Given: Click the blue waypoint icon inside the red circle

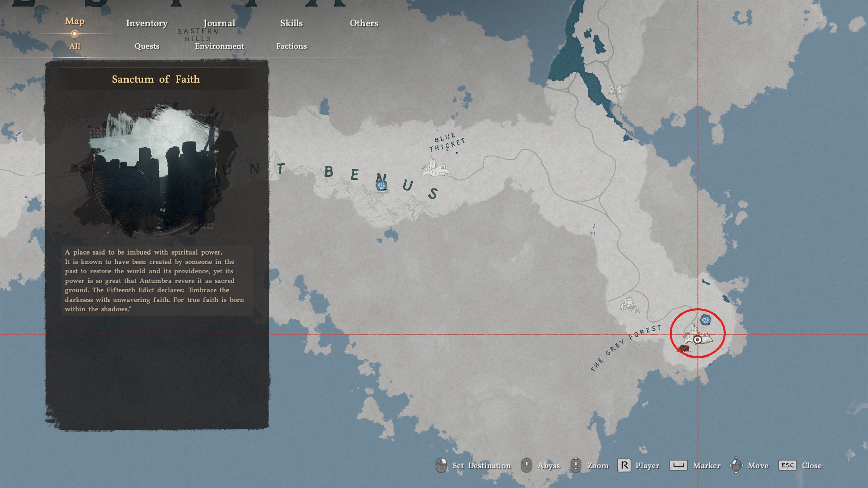Looking at the screenshot, I should [705, 320].
